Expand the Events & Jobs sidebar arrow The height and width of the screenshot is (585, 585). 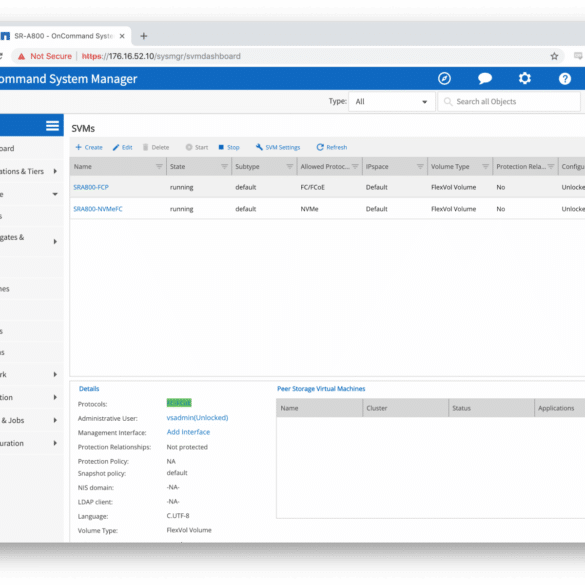click(x=55, y=420)
